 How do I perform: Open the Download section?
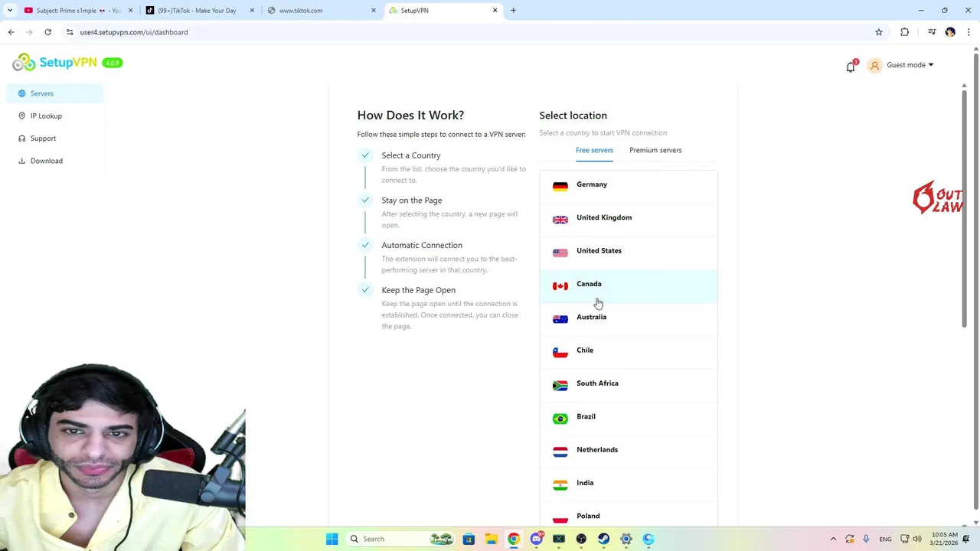[46, 161]
